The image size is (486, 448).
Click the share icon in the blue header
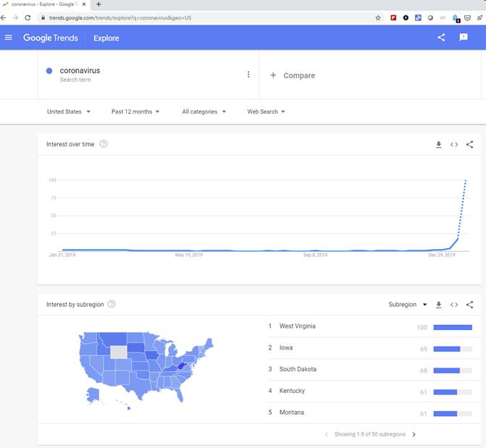441,38
